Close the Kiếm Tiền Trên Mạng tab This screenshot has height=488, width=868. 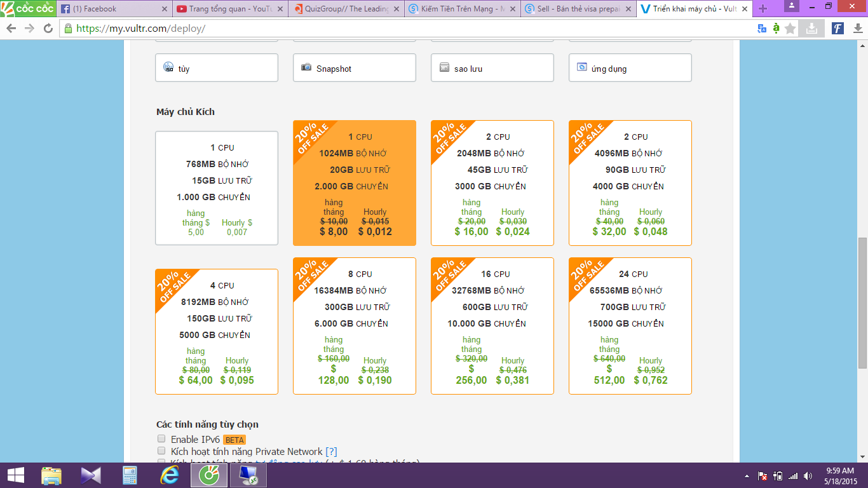point(512,9)
